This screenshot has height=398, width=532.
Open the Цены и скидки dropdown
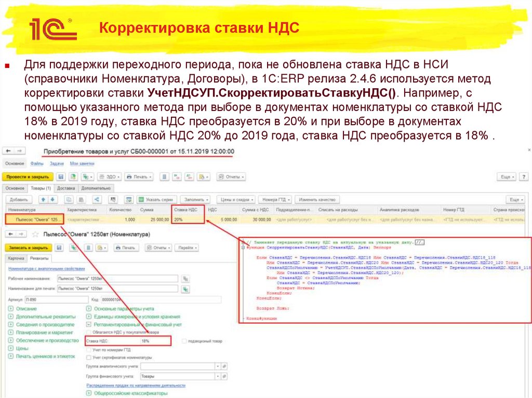236,200
